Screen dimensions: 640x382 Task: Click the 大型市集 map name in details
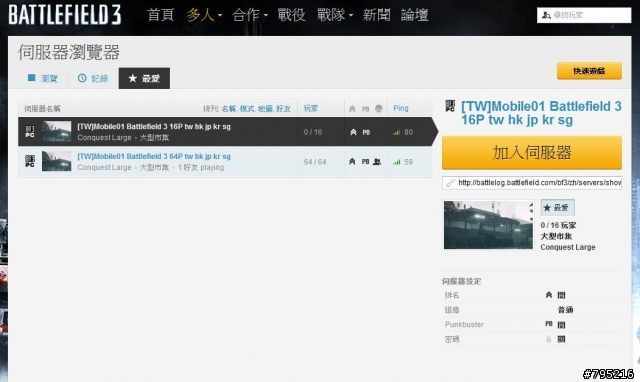(556, 236)
